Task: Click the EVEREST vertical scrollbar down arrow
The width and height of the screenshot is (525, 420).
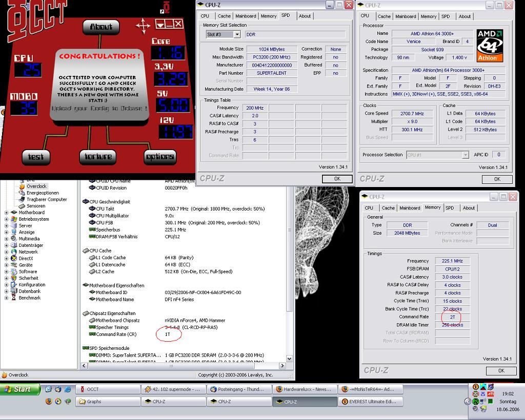Action: pos(289,359)
